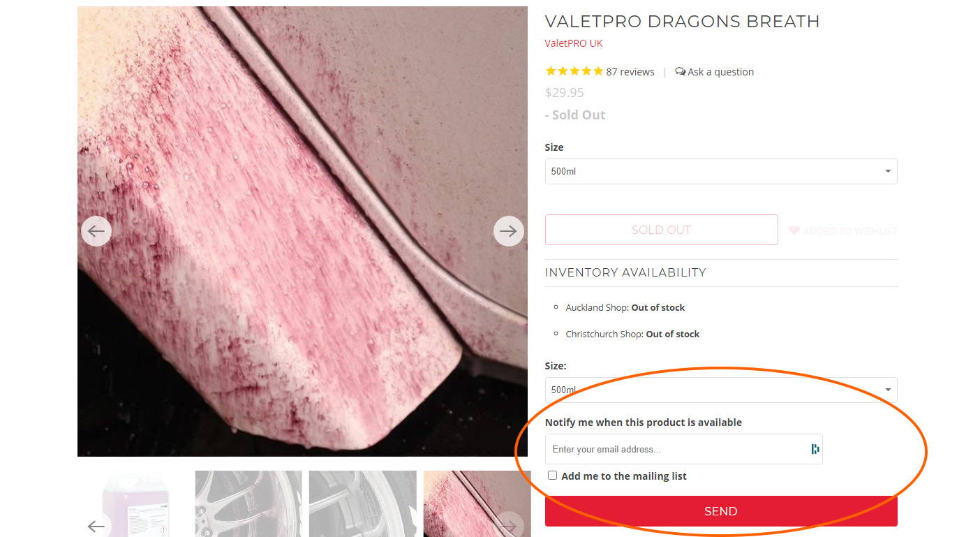980x537 pixels.
Task: Click the thumbnail strip right arrow
Action: tap(509, 527)
